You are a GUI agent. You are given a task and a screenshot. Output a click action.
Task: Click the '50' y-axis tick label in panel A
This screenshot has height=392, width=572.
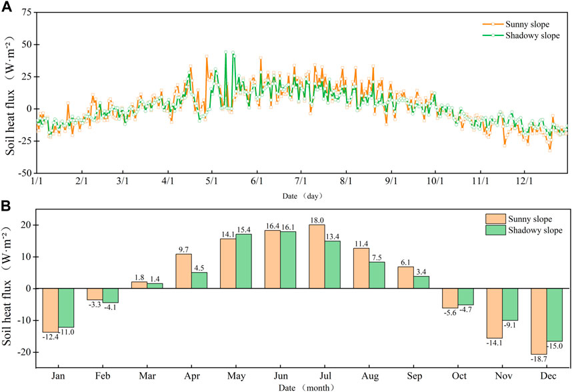27,45
